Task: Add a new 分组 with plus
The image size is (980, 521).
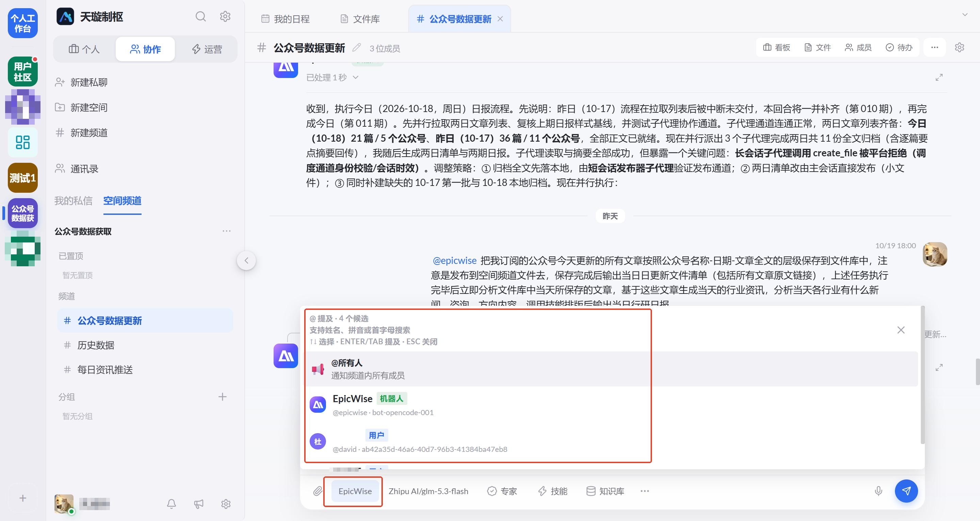Action: 222,397
